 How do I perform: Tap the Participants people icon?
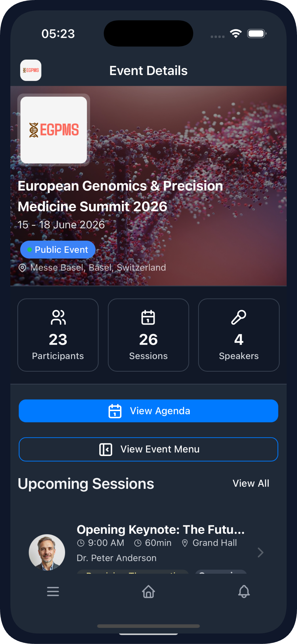[x=58, y=317]
